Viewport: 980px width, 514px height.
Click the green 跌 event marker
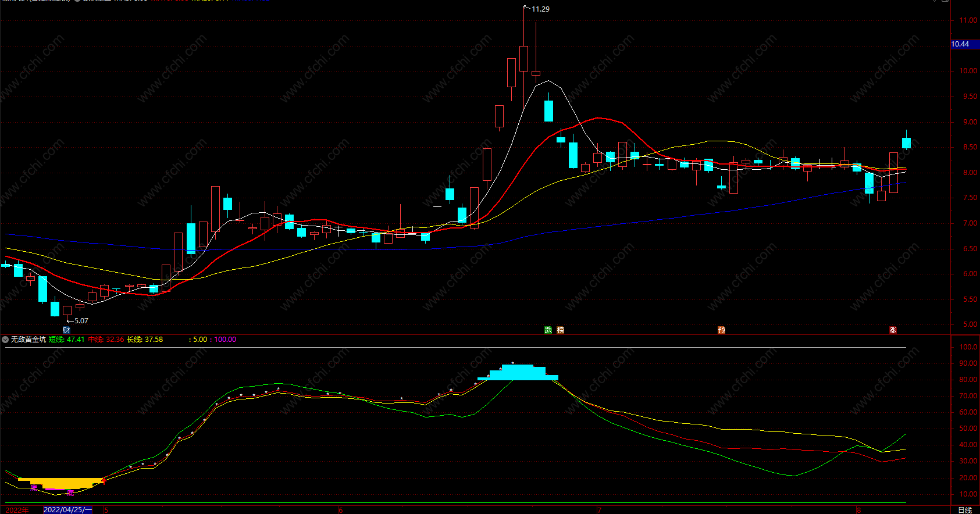point(548,330)
